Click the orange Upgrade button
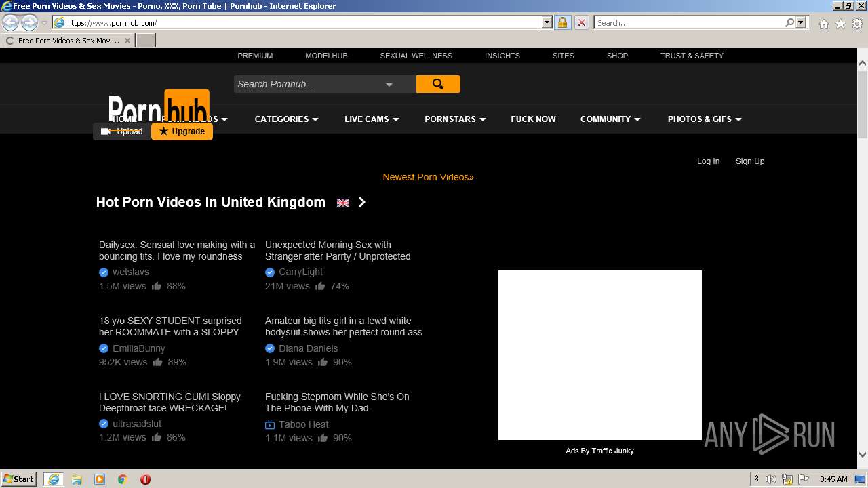This screenshot has height=488, width=868. pos(182,131)
